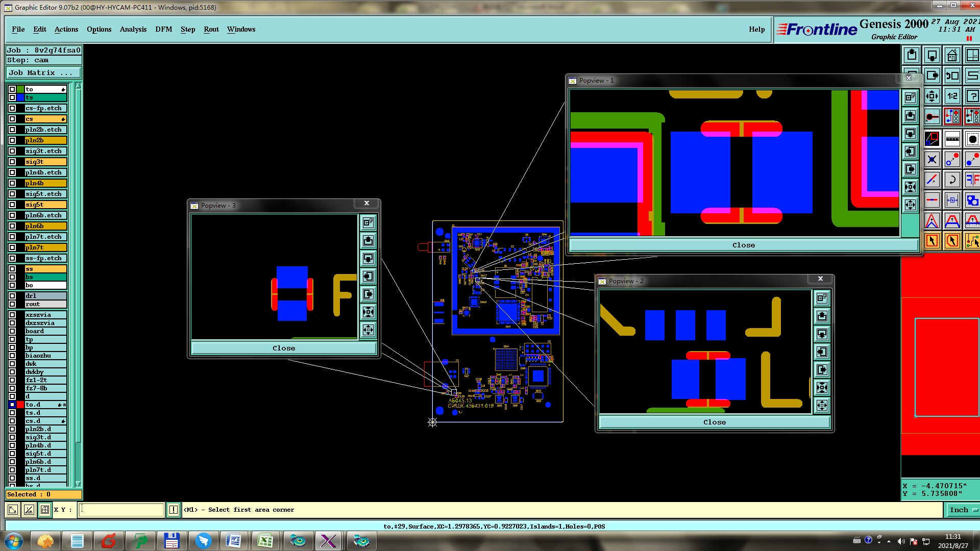The image size is (980, 551).
Task: Click the question mark help icon
Action: (x=972, y=96)
